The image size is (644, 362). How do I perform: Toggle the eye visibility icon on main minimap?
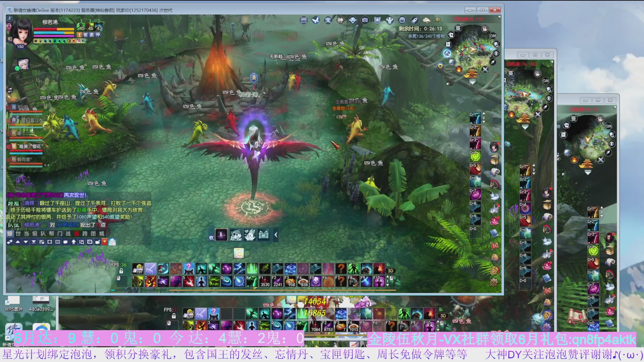(x=497, y=54)
